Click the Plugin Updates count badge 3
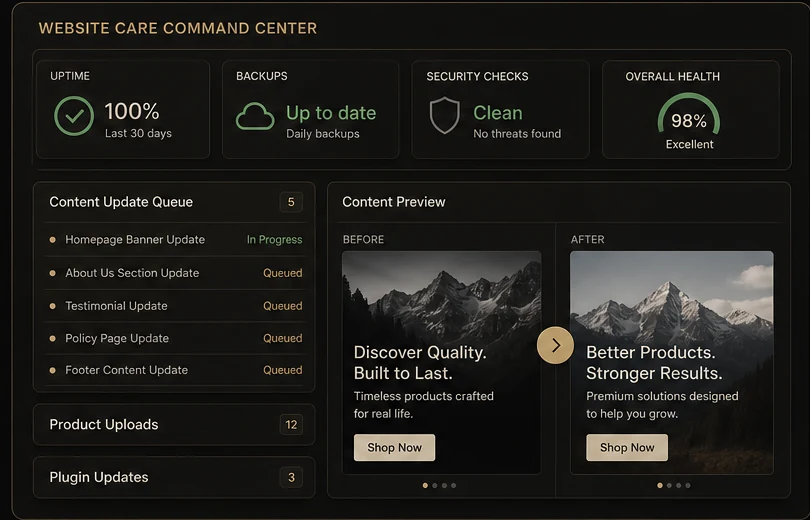The height and width of the screenshot is (520, 810). [x=291, y=477]
